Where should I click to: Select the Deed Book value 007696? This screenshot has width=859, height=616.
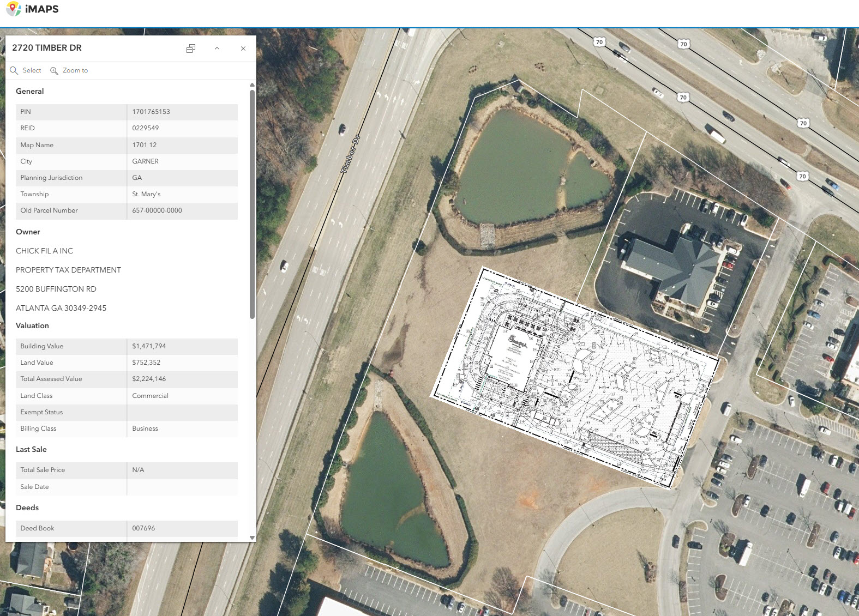point(143,528)
